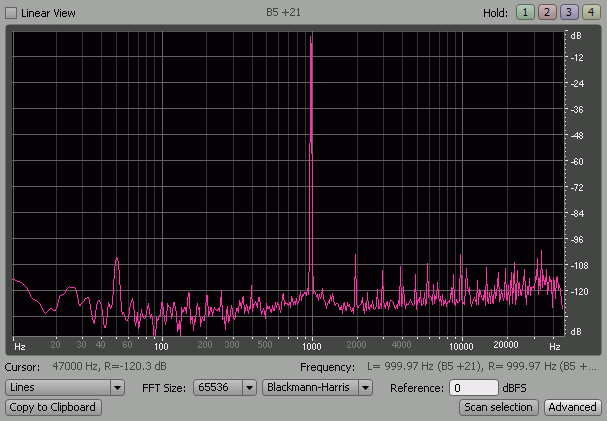Toggle Hold button 4
Viewport: 607px width, 421px height.
(x=591, y=12)
